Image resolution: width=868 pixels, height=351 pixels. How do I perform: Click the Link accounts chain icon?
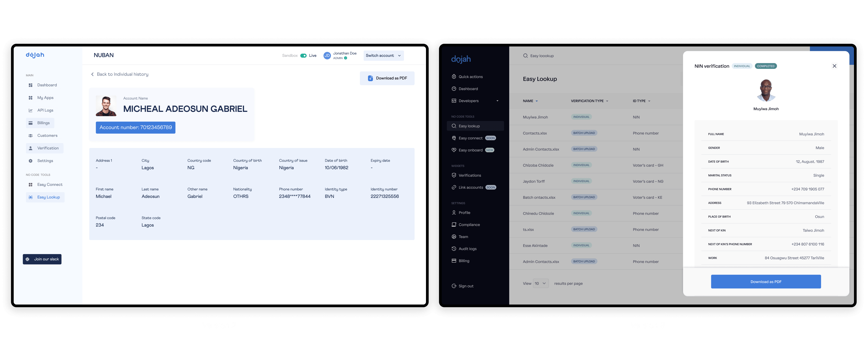click(454, 187)
